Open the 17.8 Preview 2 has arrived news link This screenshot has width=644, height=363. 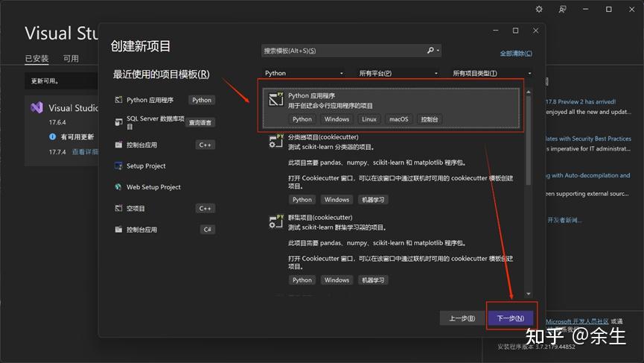(x=581, y=101)
